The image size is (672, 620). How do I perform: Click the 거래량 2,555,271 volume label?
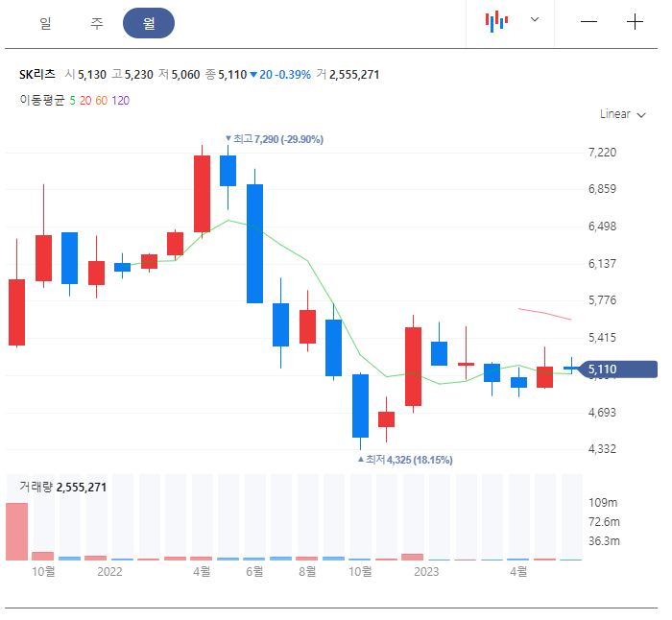point(63,488)
